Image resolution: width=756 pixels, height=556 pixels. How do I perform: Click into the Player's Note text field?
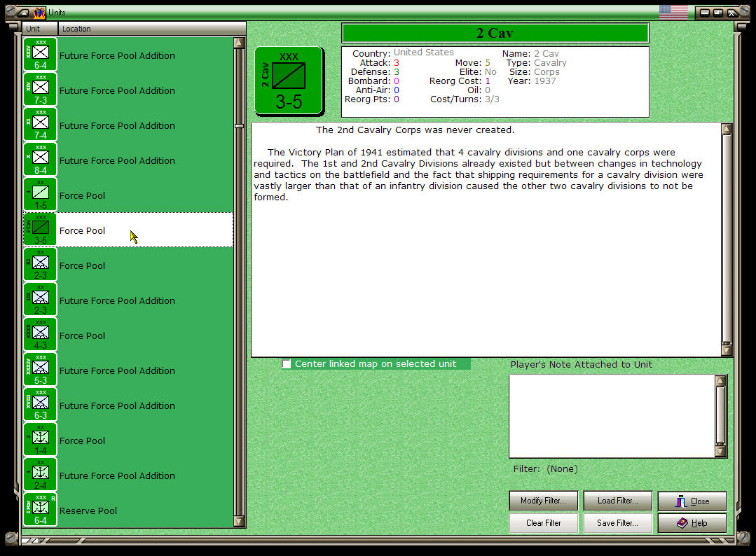(x=612, y=416)
